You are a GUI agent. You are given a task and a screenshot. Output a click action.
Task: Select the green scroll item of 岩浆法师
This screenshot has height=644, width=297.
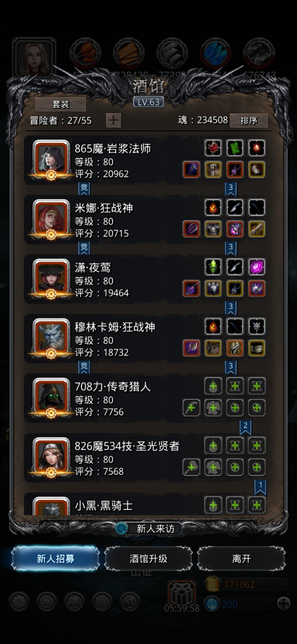[x=235, y=148]
